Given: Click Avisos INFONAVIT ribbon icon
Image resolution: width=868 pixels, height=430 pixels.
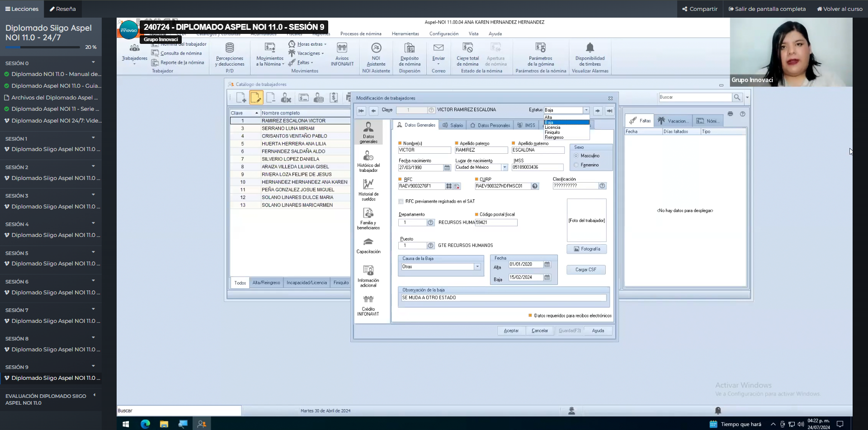Looking at the screenshot, I should click(x=342, y=48).
